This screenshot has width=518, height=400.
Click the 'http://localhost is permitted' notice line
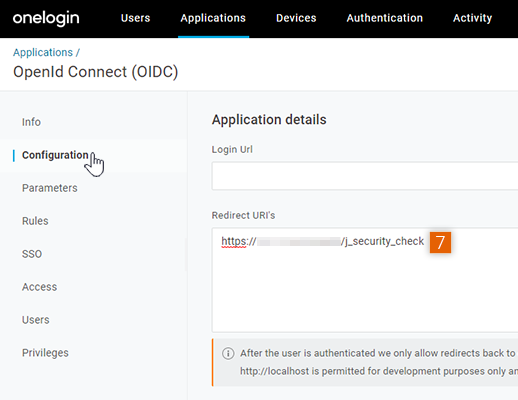pyautogui.click(x=379, y=371)
